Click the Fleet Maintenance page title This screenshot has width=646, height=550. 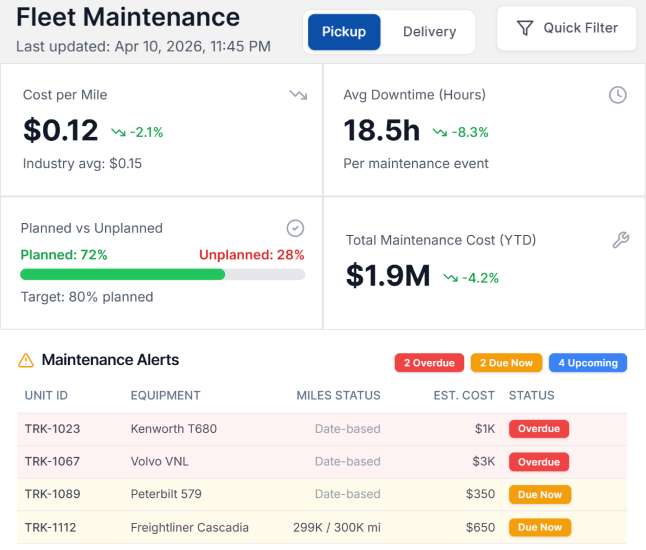[x=128, y=18]
